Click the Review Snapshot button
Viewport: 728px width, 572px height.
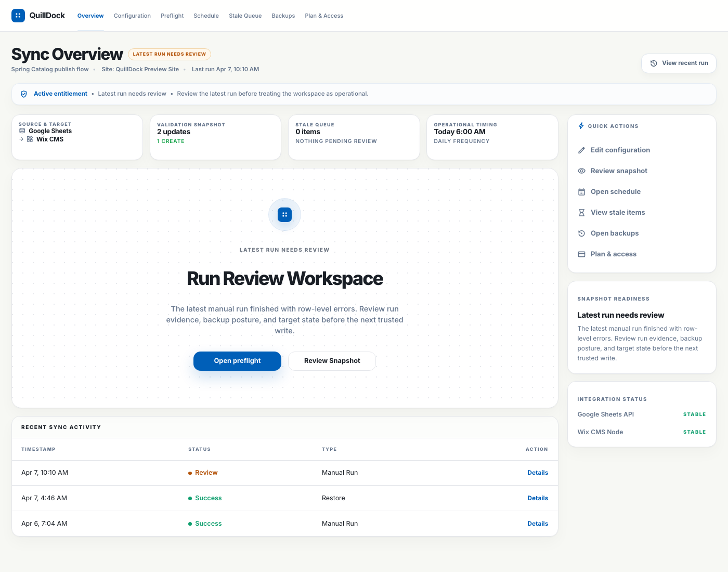click(x=332, y=361)
